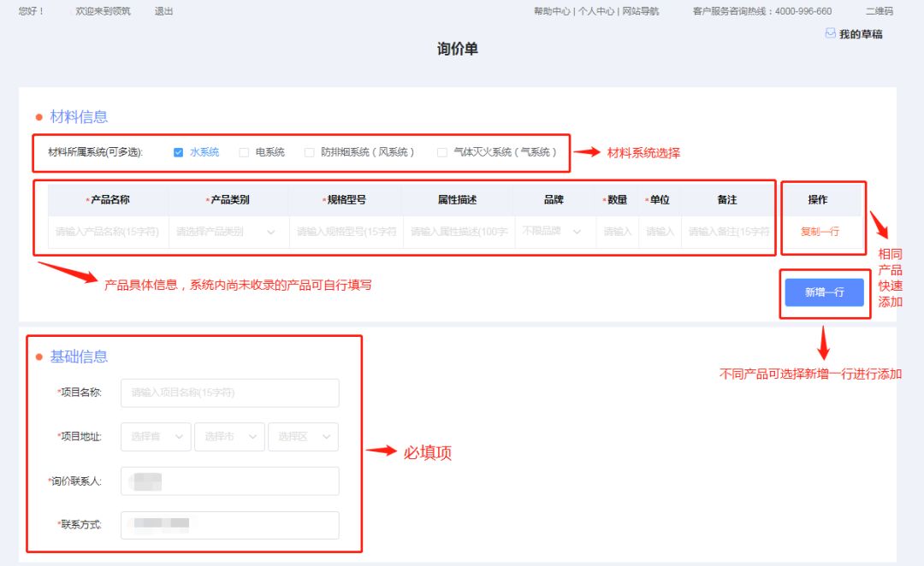
Task: Show the 二维码 QR code
Action: click(x=880, y=11)
